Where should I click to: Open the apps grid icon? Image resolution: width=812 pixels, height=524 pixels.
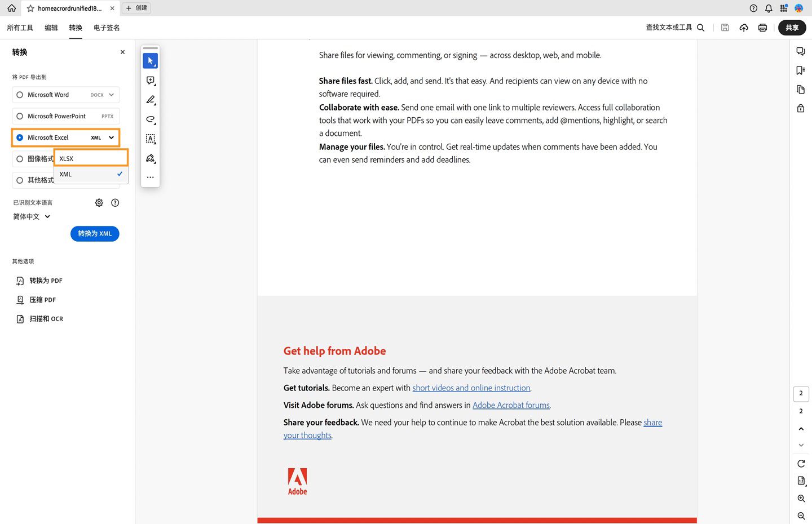tap(784, 8)
